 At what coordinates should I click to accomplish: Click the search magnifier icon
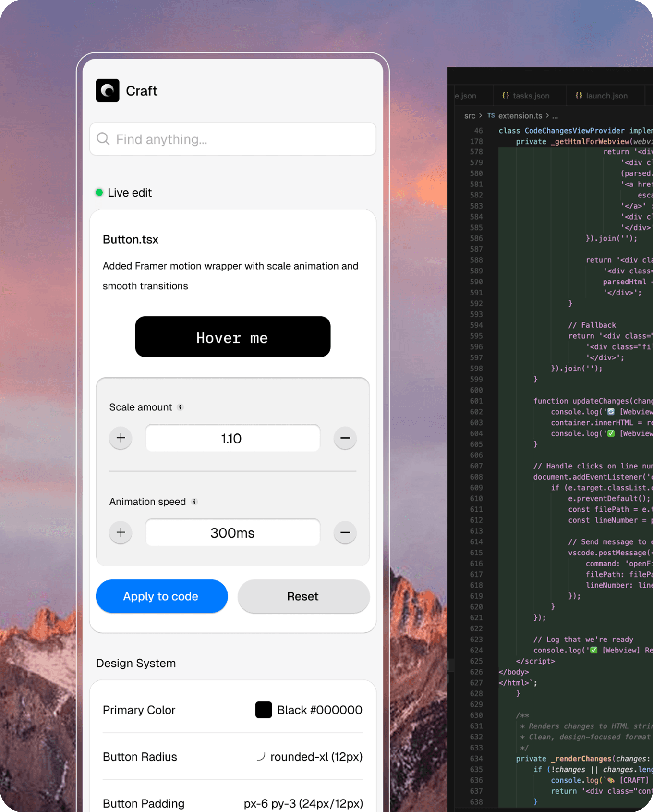103,139
